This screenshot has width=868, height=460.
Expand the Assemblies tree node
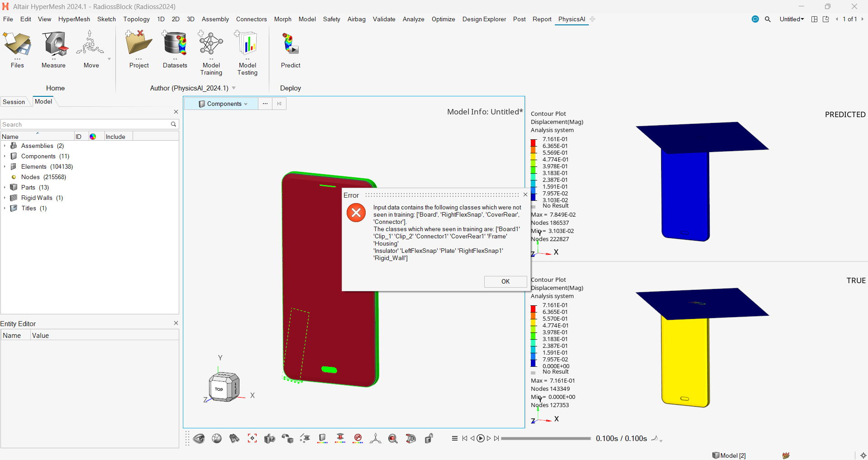pyautogui.click(x=5, y=146)
